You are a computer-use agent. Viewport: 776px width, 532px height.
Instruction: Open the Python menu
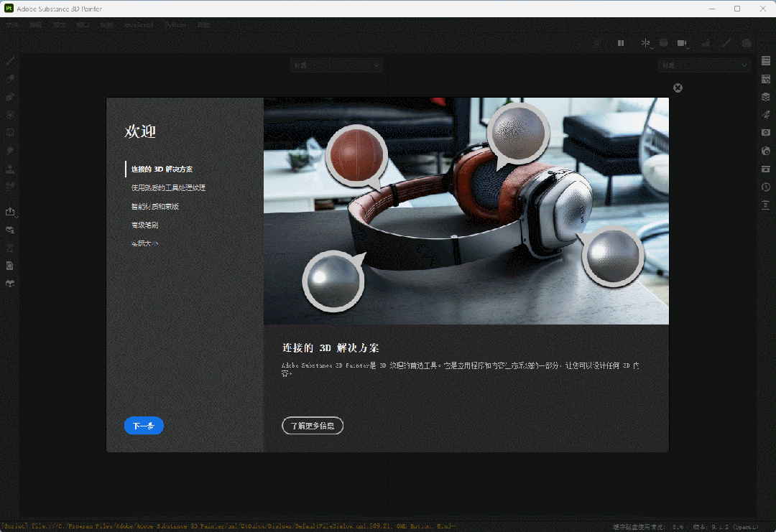pos(176,24)
